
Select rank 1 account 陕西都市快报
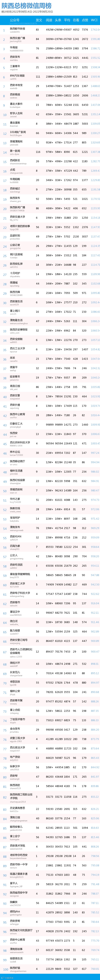17,29
